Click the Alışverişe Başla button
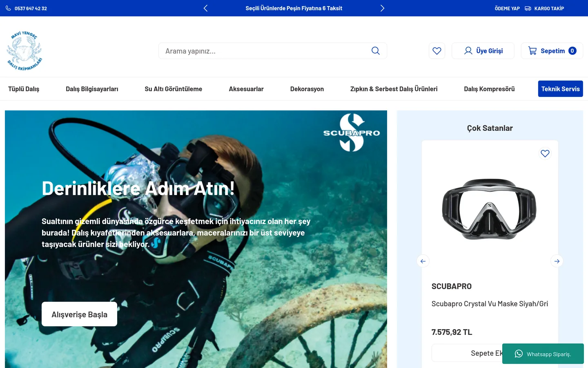Viewport: 588px width, 368px height. [79, 314]
